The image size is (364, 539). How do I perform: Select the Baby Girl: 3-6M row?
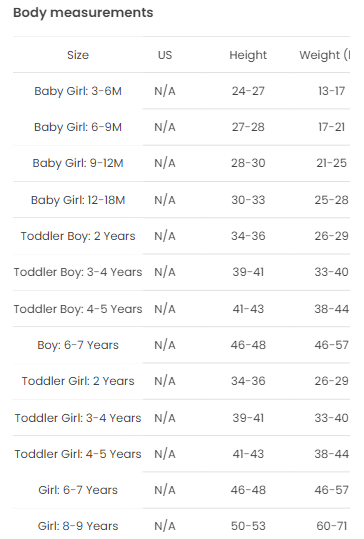tap(181, 91)
